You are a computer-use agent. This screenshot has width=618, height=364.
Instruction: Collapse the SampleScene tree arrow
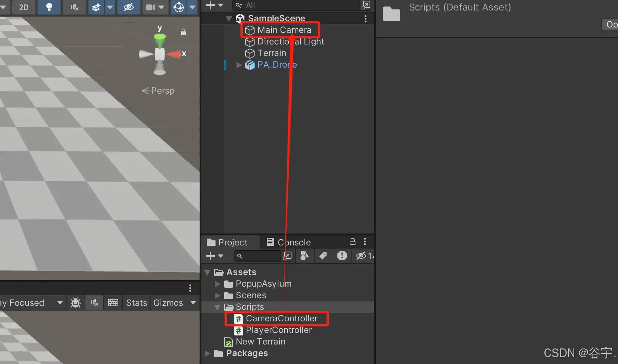[229, 18]
